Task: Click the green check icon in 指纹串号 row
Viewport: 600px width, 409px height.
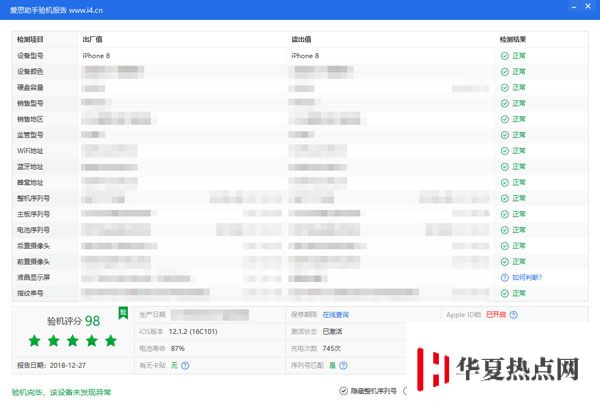Action: click(x=505, y=293)
